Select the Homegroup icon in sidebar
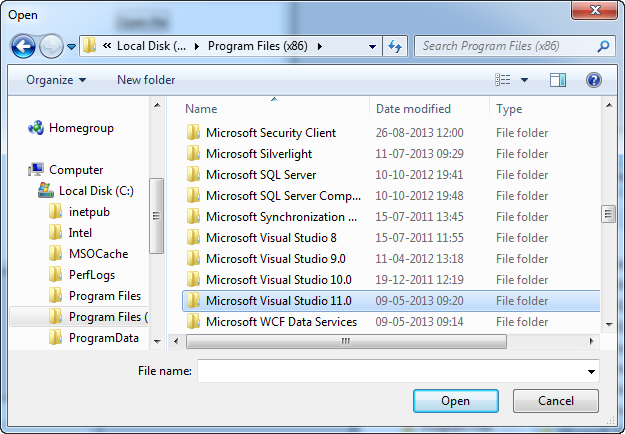The width and height of the screenshot is (625, 434). [x=36, y=128]
